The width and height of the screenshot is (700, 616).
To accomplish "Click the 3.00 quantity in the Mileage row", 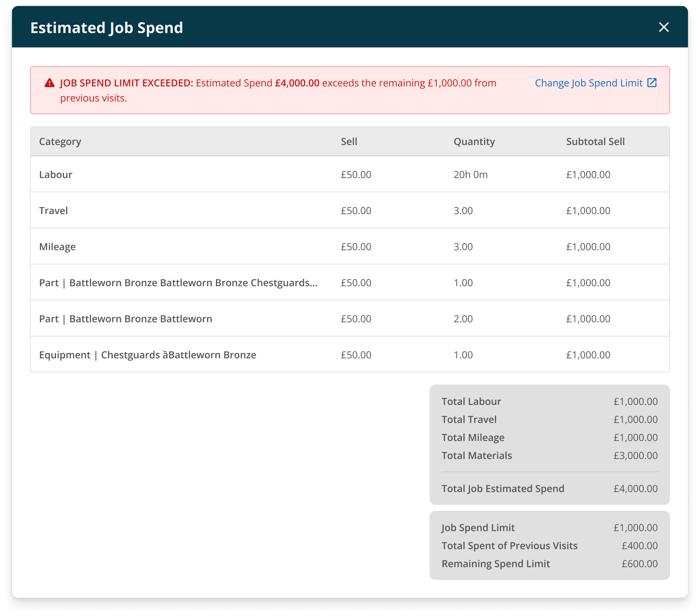I will coord(463,247).
